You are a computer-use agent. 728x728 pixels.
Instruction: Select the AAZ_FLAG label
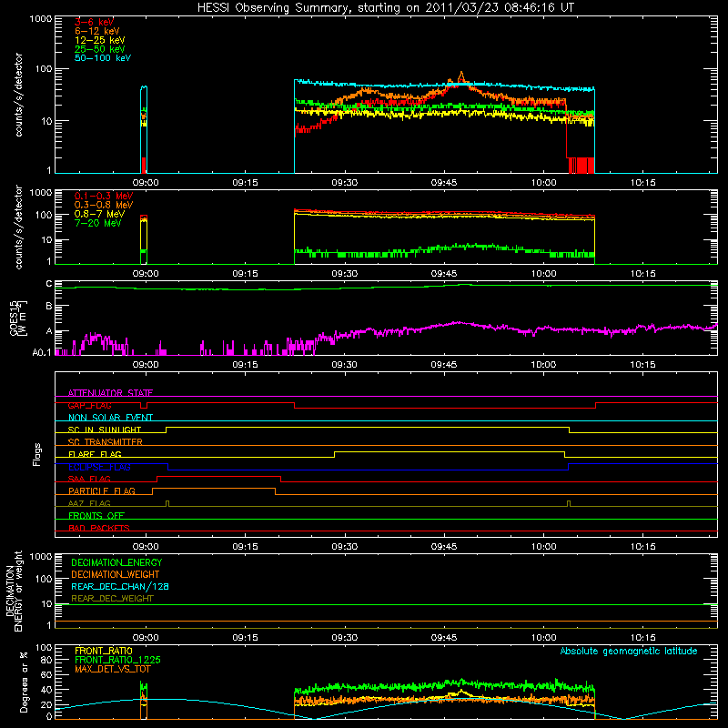tap(89, 503)
